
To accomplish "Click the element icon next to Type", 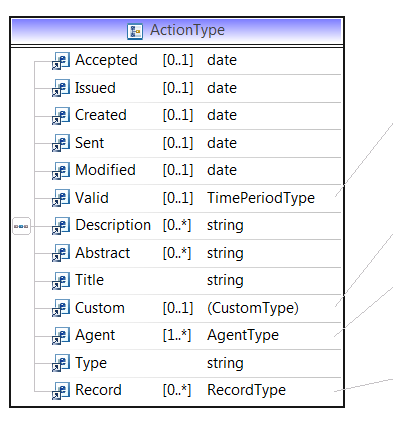I will pyautogui.click(x=61, y=363).
